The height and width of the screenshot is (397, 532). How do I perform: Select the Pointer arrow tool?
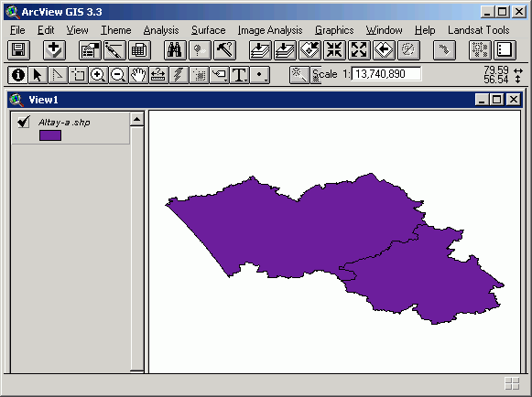click(x=38, y=75)
